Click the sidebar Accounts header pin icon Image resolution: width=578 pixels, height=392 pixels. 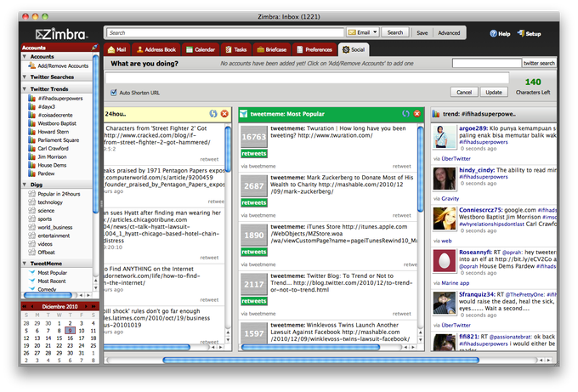[x=94, y=48]
